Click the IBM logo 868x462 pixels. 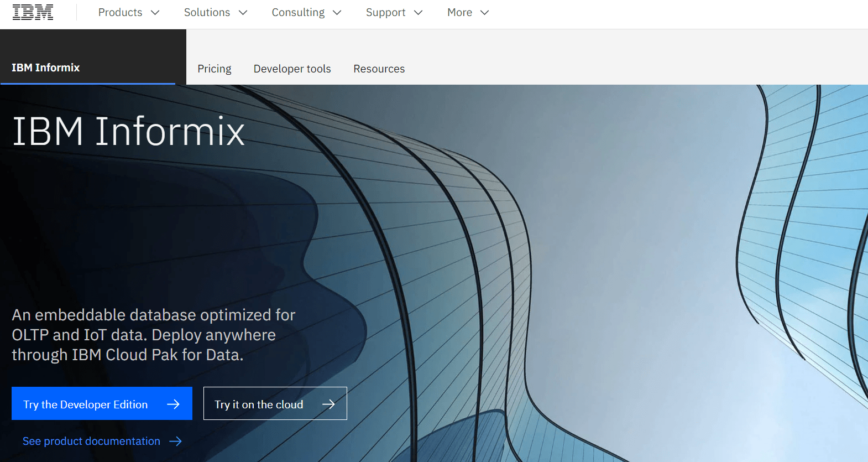pyautogui.click(x=33, y=12)
